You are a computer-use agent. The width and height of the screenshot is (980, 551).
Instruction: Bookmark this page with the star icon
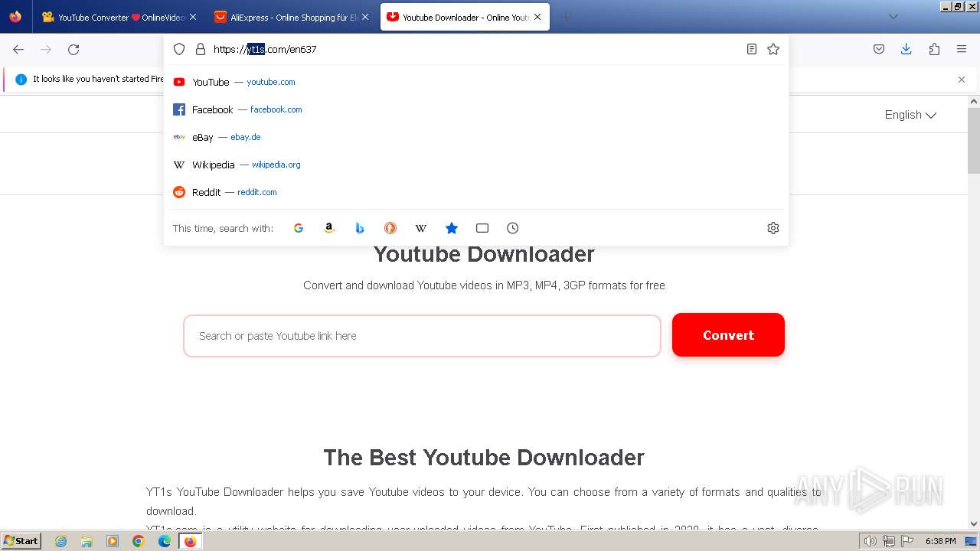pos(773,49)
